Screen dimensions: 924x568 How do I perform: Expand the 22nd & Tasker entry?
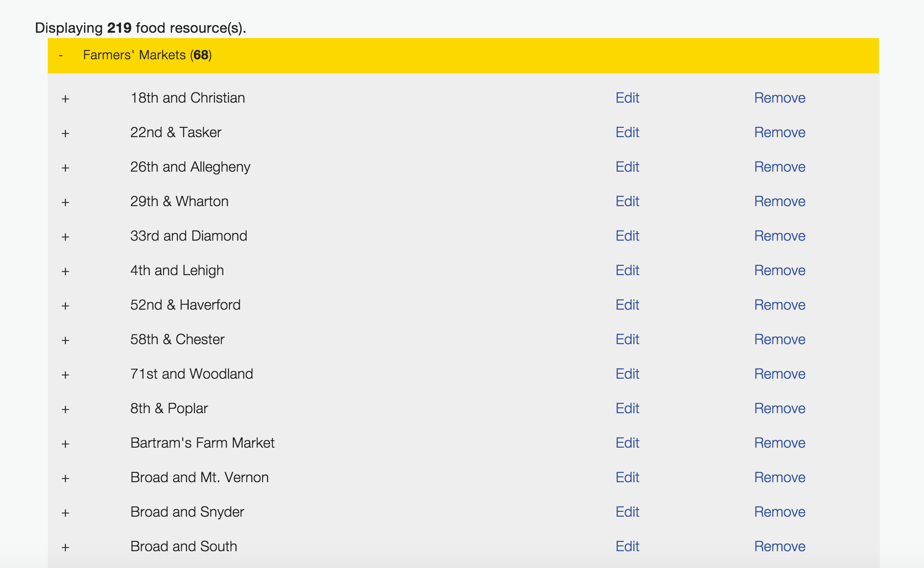pos(65,133)
